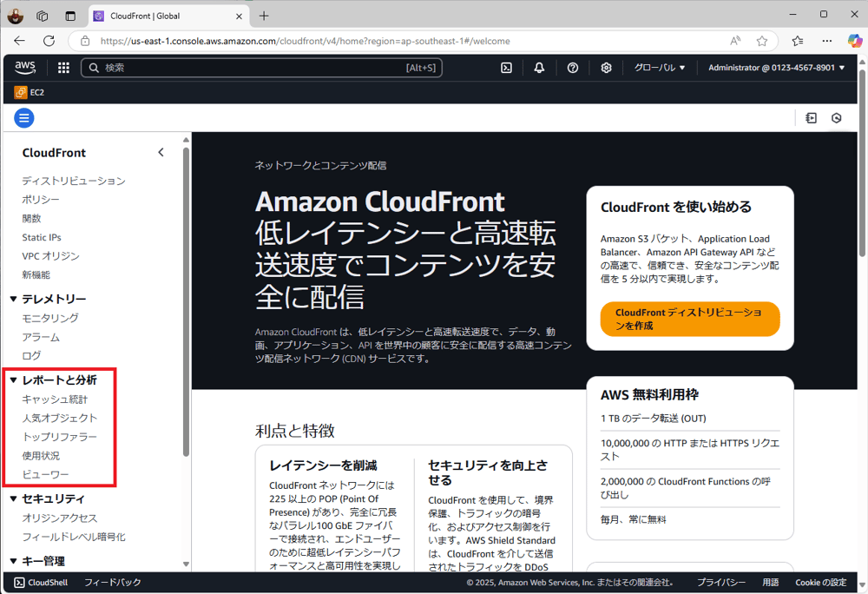Click the AWS logo home icon
Viewport: 868px width, 594px height.
[x=25, y=68]
